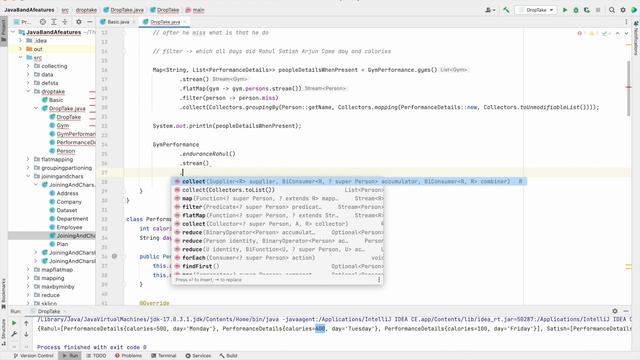
Task: Collapse the JavaBandAfeatures root node
Action: coord(13,32)
